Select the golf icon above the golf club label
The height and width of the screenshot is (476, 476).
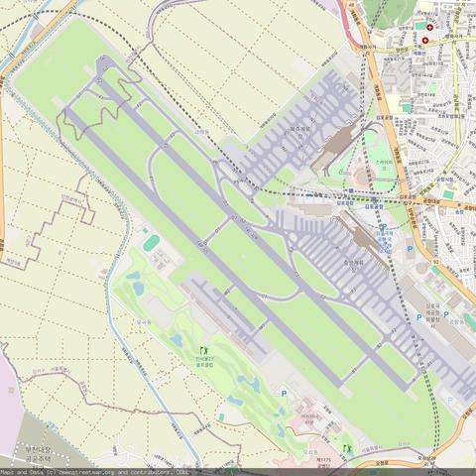tap(204, 350)
